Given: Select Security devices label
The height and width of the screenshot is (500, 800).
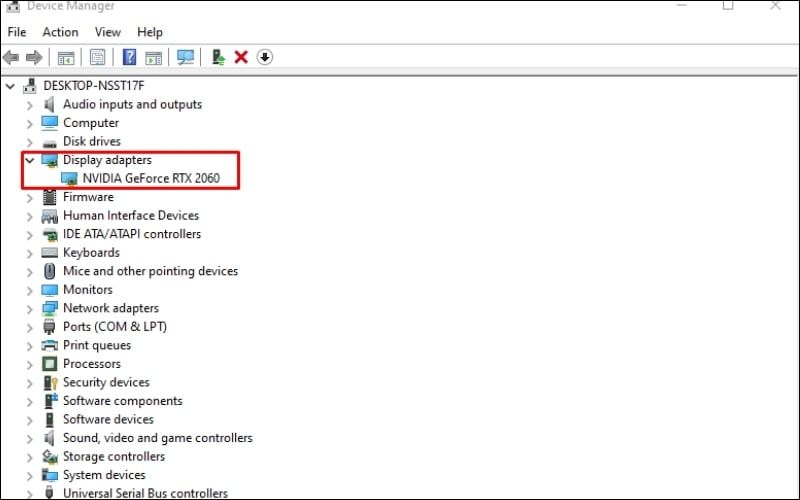Looking at the screenshot, I should (106, 383).
